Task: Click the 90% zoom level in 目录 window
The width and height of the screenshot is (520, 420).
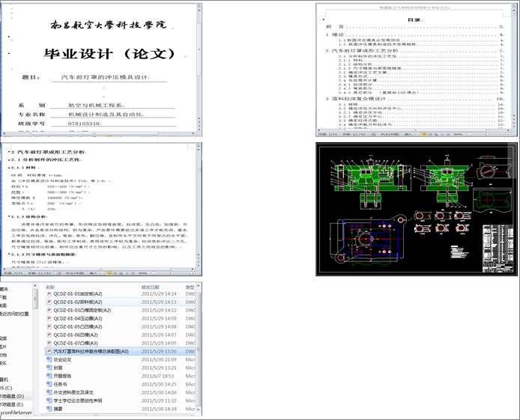Action: (x=458, y=134)
